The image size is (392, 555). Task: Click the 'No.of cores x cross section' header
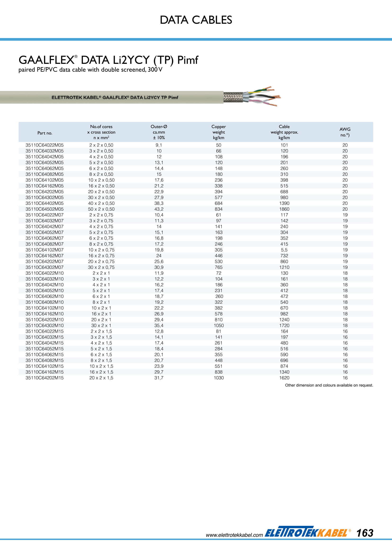101,132
